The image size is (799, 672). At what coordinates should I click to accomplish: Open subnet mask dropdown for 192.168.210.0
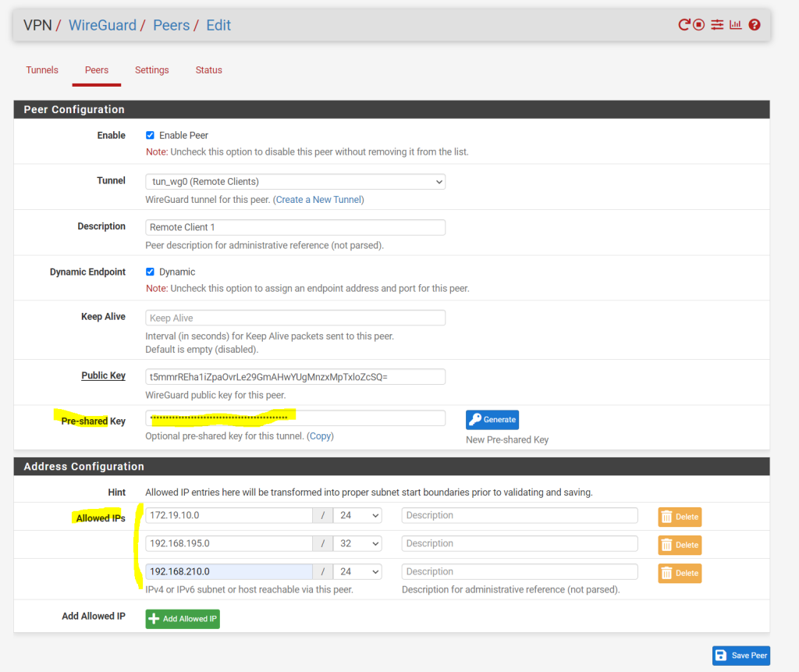357,571
